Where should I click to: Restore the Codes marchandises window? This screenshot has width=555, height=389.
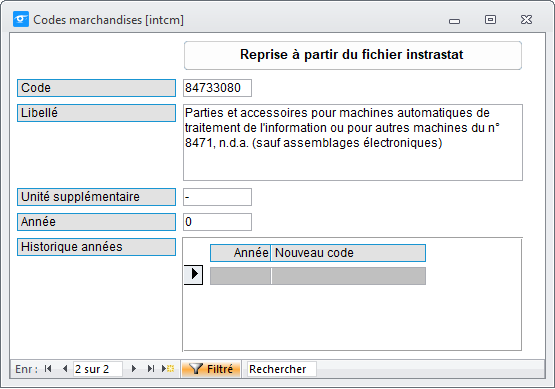(x=490, y=20)
